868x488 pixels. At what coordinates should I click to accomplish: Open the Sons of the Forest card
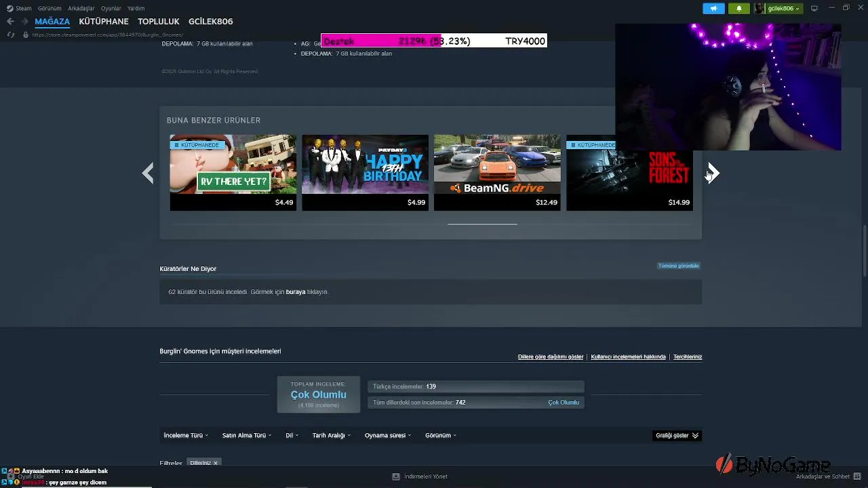coord(629,172)
